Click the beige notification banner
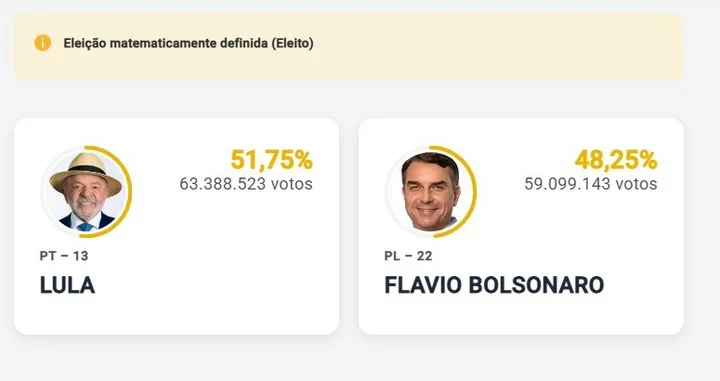 349,46
